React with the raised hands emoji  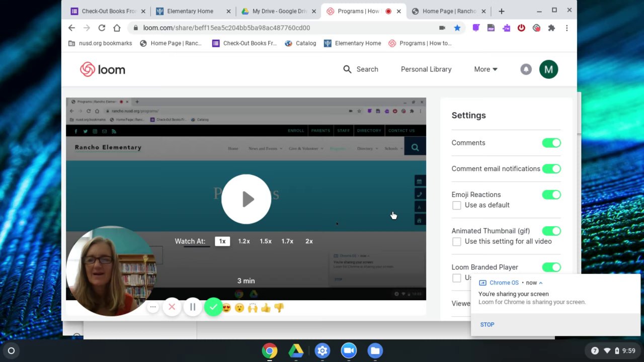(253, 308)
